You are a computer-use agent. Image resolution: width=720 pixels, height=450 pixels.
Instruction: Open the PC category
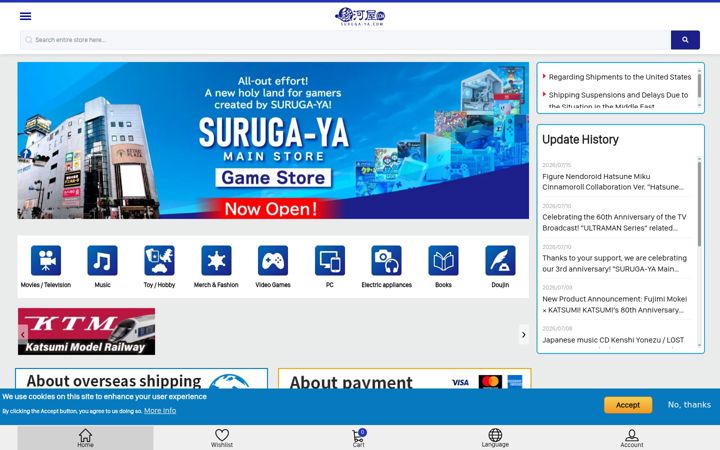330,267
